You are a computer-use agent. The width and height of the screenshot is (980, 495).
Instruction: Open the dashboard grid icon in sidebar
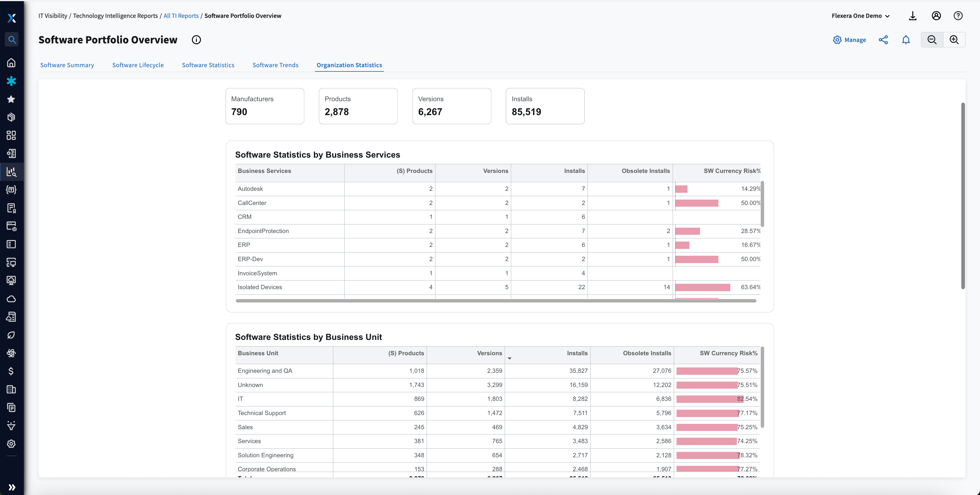tap(11, 135)
